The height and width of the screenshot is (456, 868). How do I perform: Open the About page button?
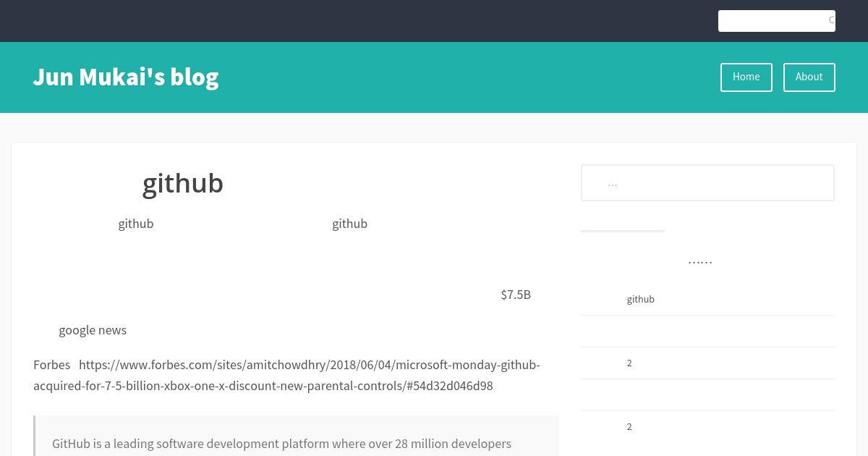point(809,77)
